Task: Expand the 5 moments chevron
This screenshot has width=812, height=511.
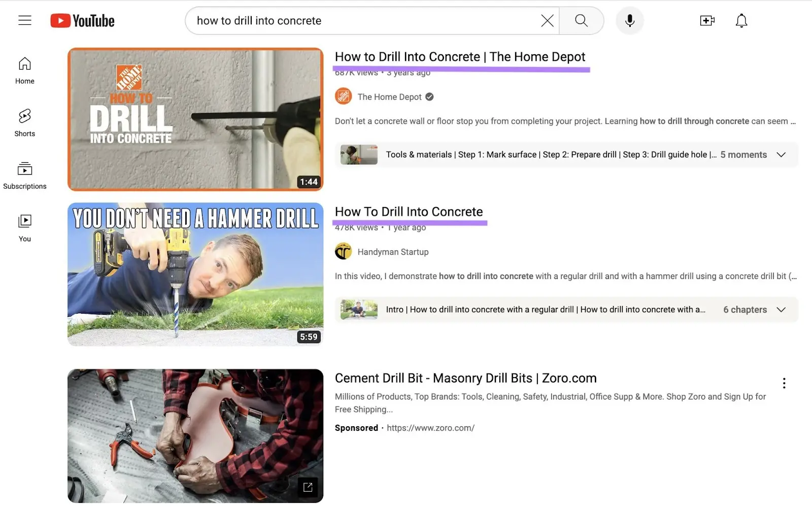Action: click(781, 155)
